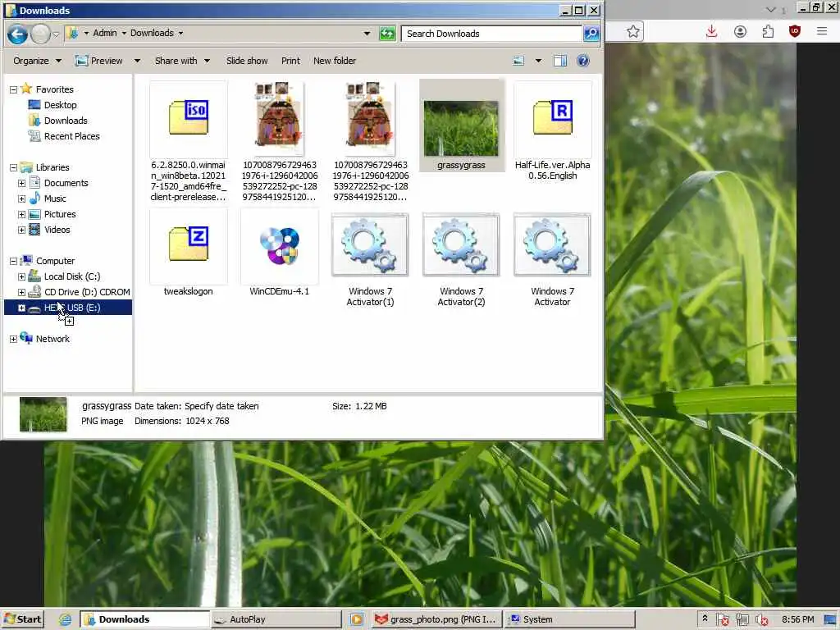840x630 pixels.
Task: Click the Change your view icon
Action: 518,61
